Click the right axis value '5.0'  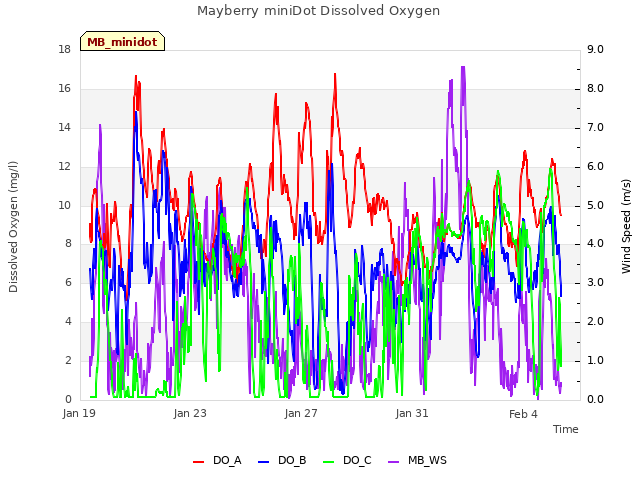(x=595, y=205)
